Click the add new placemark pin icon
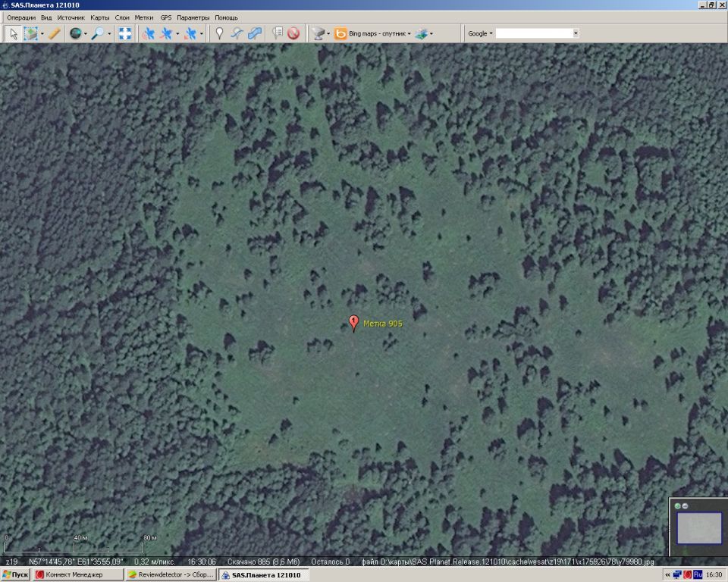Screen dimensions: 728x582 point(219,33)
